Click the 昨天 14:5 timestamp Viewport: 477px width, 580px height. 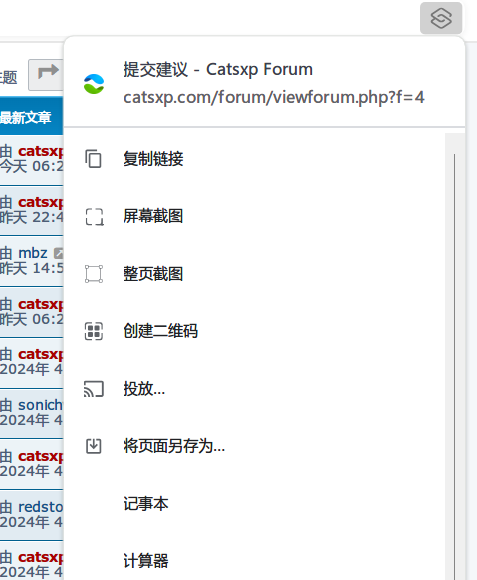tap(31, 269)
